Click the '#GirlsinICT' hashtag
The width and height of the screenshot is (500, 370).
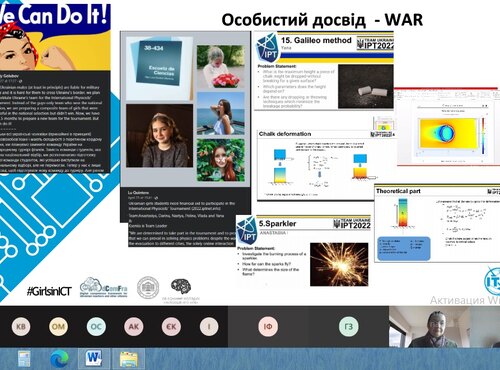click(49, 292)
